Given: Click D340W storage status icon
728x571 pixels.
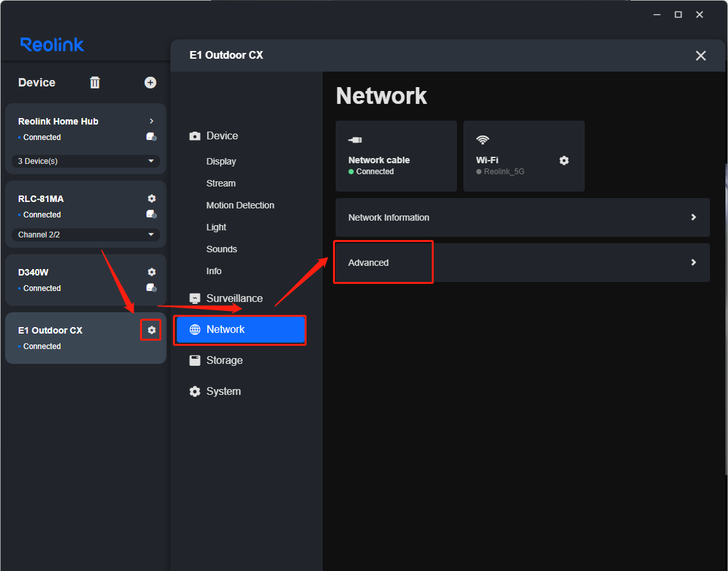Looking at the screenshot, I should (x=152, y=288).
